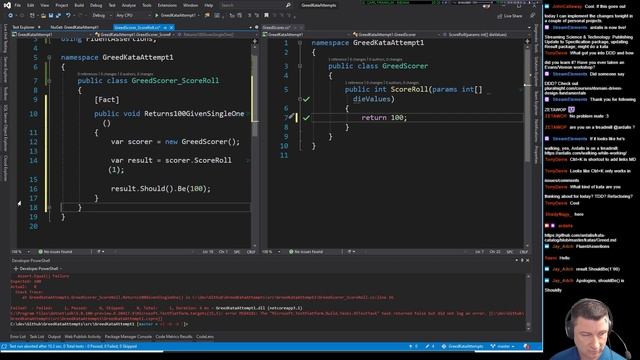
Task: Close the Developer PowerShell panel
Action: pos(527,260)
